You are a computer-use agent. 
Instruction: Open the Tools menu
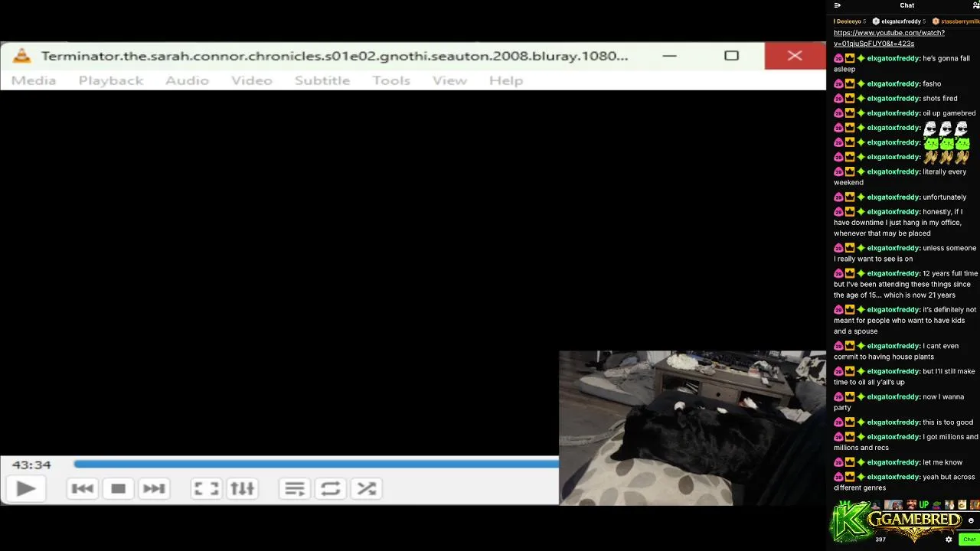click(x=391, y=80)
